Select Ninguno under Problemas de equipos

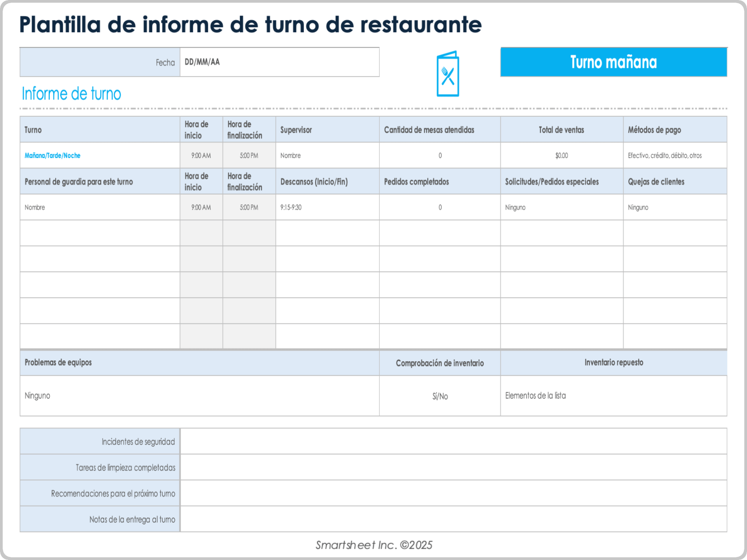(200, 396)
